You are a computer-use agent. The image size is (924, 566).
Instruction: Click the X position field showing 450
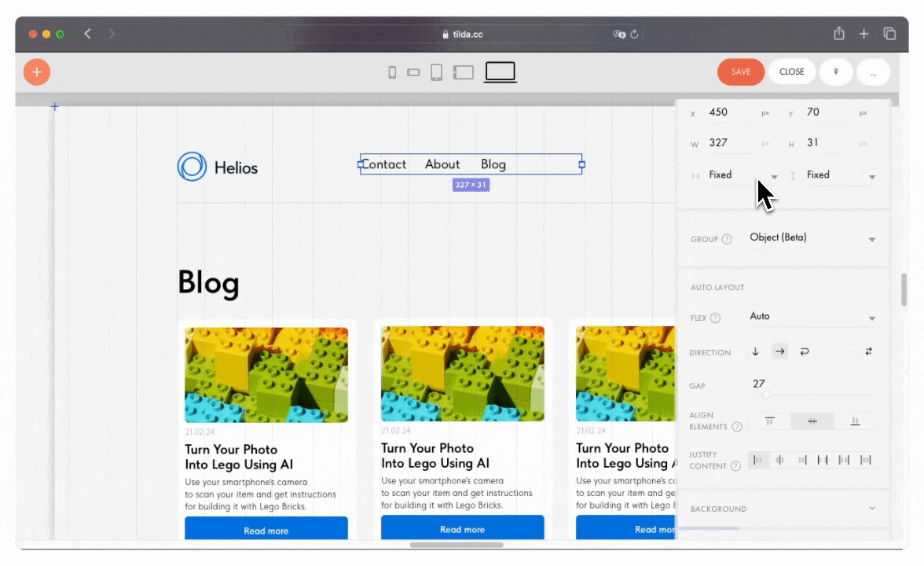tap(729, 112)
